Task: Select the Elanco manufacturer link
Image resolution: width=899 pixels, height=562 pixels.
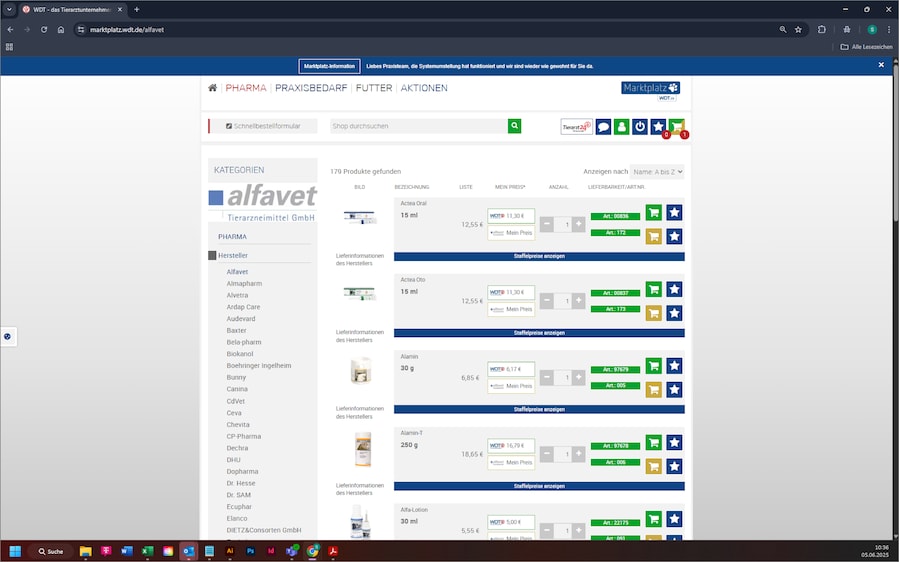Action: [237, 518]
